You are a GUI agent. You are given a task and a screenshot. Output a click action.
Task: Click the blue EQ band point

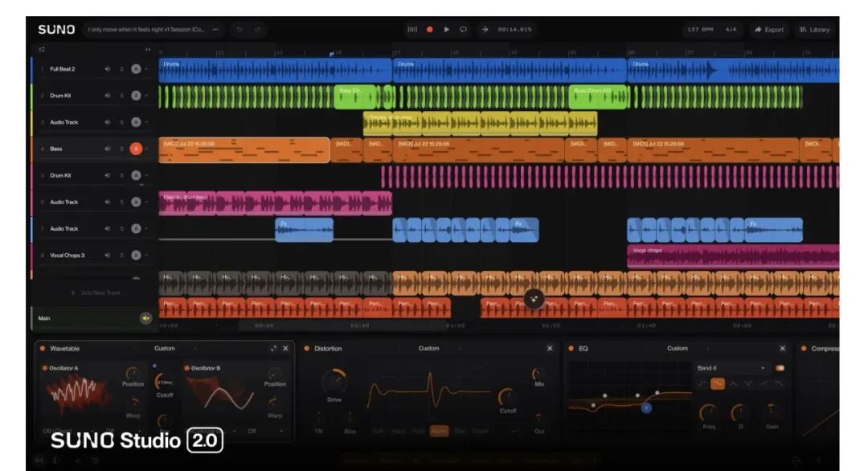(x=646, y=408)
